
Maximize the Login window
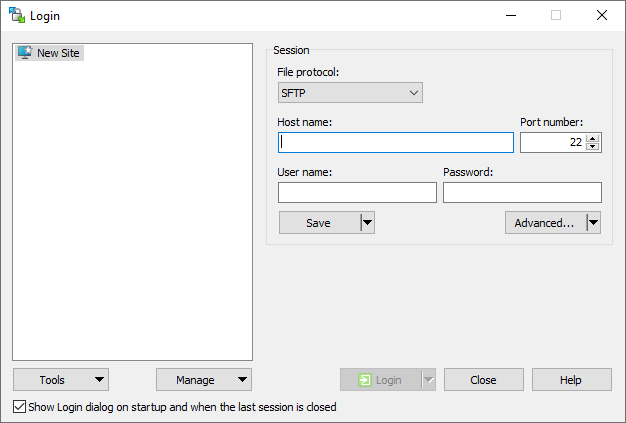coord(556,15)
